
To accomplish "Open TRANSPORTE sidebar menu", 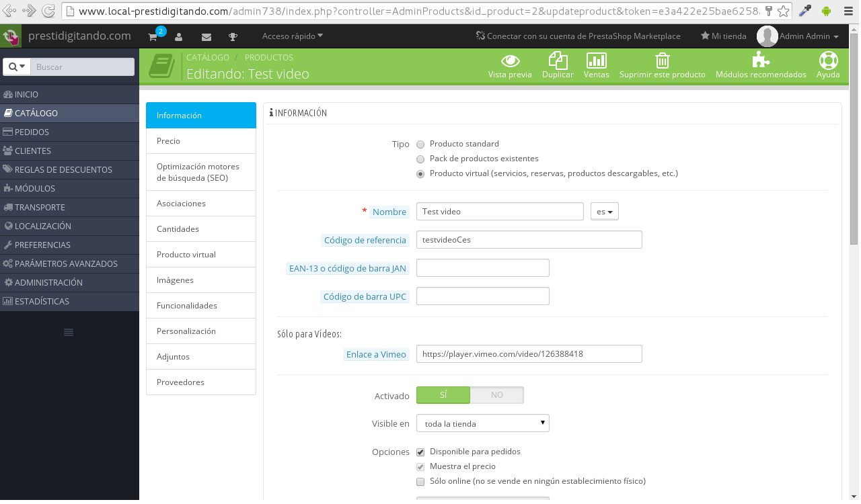I will (x=69, y=208).
